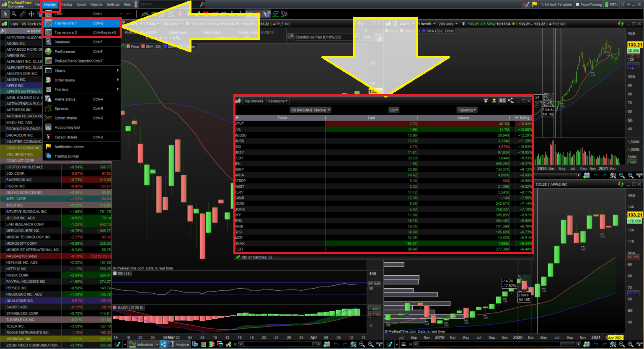Viewport: 644px width, 349px height.
Task: Open the 1 week timeframe dropdown
Action: click(427, 24)
